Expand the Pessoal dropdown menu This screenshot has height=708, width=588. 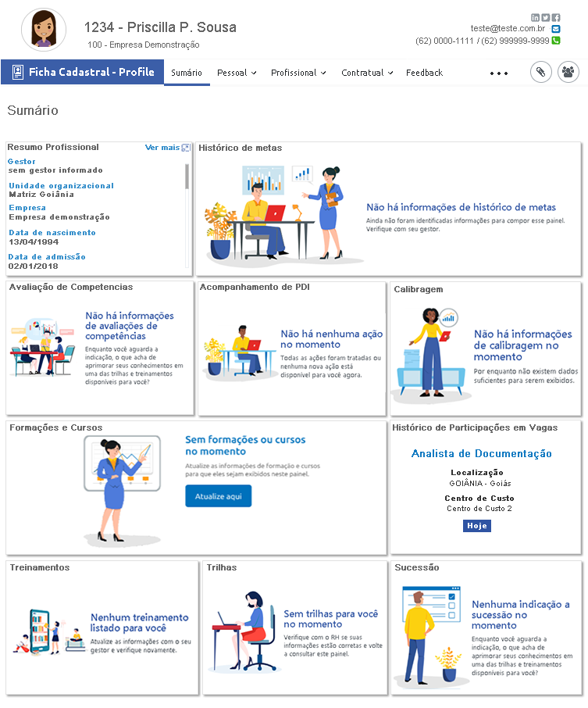coord(237,73)
